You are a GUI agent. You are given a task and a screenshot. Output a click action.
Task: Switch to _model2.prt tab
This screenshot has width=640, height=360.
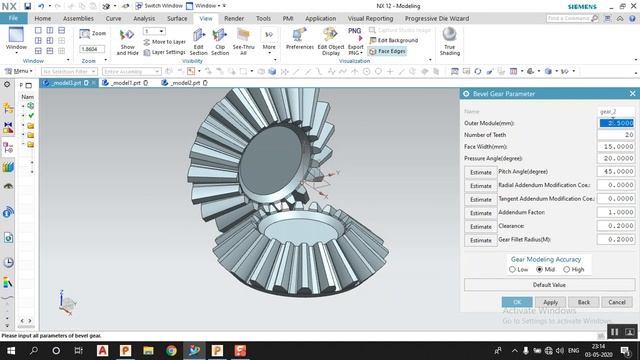click(x=185, y=83)
